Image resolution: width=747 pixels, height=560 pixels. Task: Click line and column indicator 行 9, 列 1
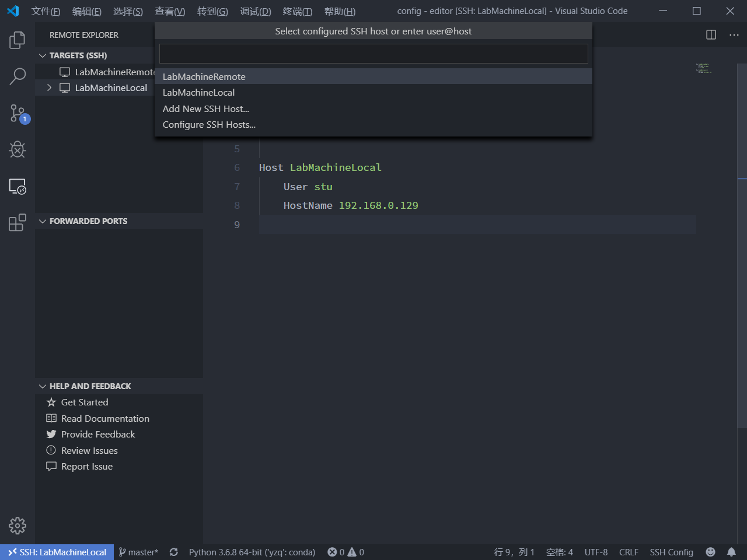(x=514, y=552)
